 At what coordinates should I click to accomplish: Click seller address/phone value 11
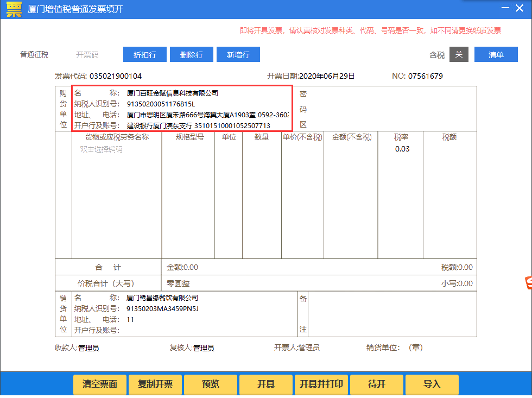pos(130,320)
